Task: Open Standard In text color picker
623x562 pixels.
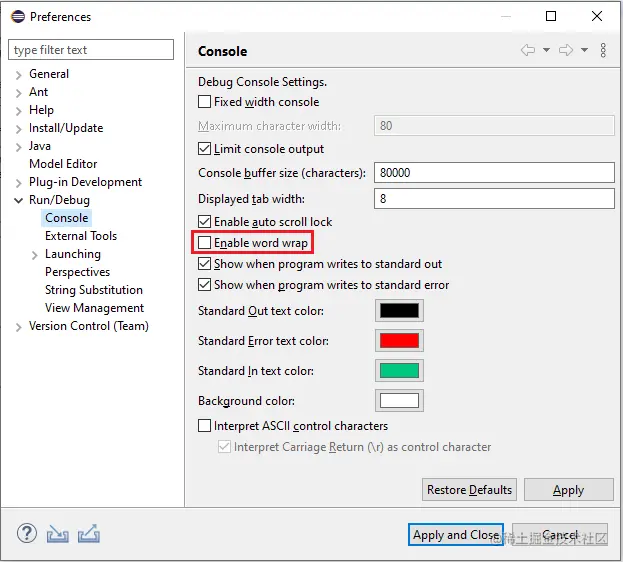Action: (x=399, y=370)
